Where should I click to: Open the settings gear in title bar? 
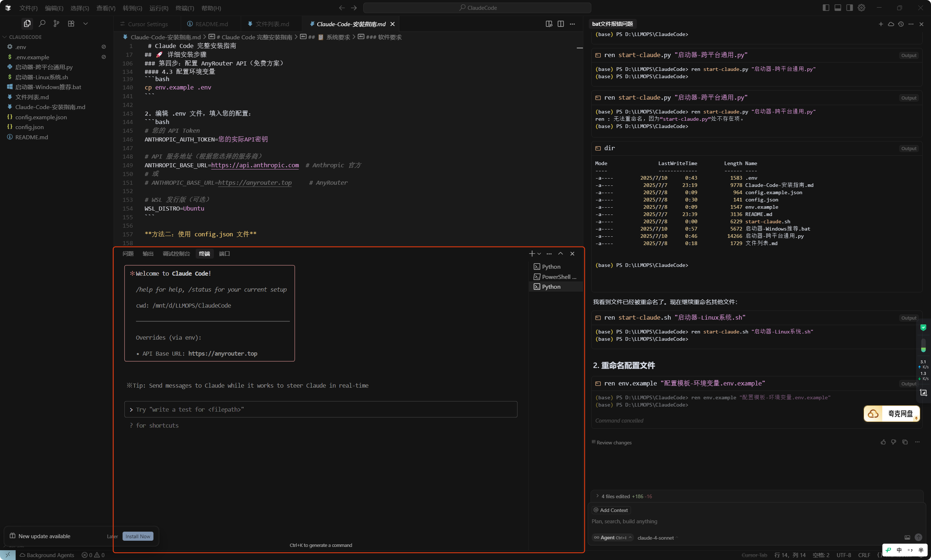(x=862, y=8)
